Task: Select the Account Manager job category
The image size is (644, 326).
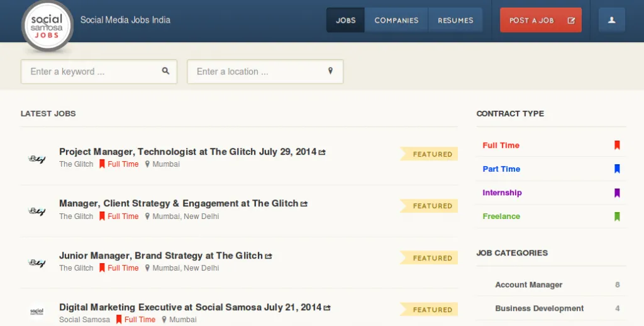Action: click(528, 285)
